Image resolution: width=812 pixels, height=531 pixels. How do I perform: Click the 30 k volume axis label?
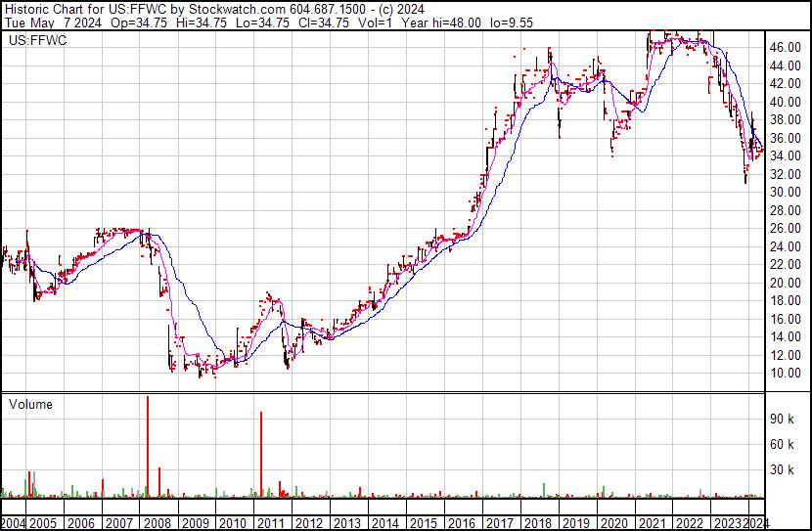coord(783,470)
